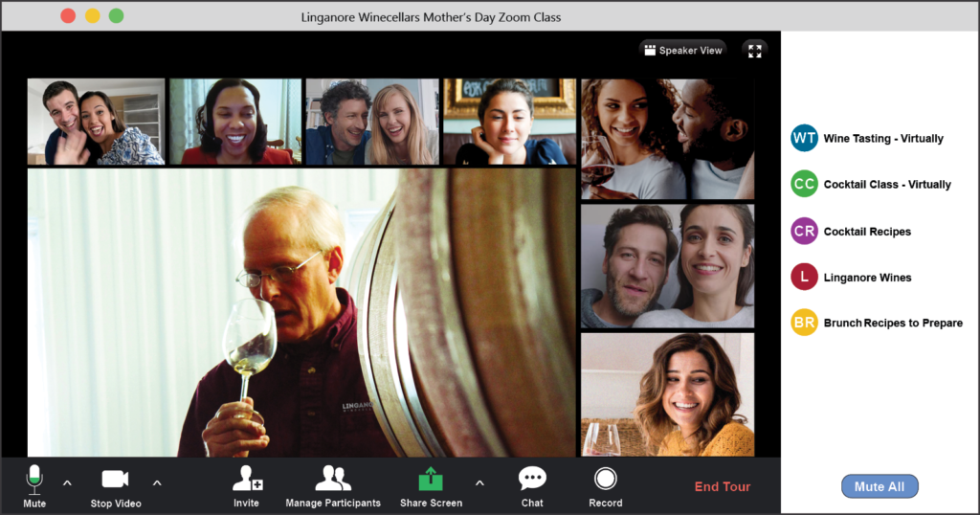Open Manage Participants
The height and width of the screenshot is (515, 980).
tap(332, 486)
